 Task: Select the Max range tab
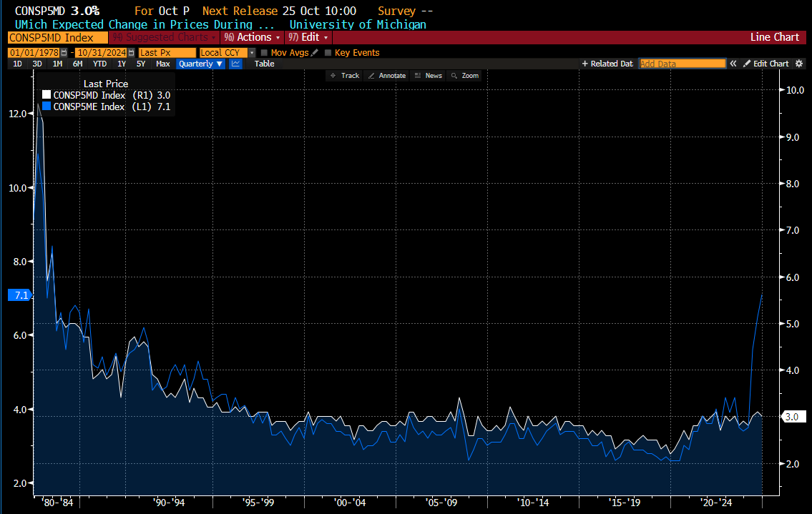click(162, 64)
